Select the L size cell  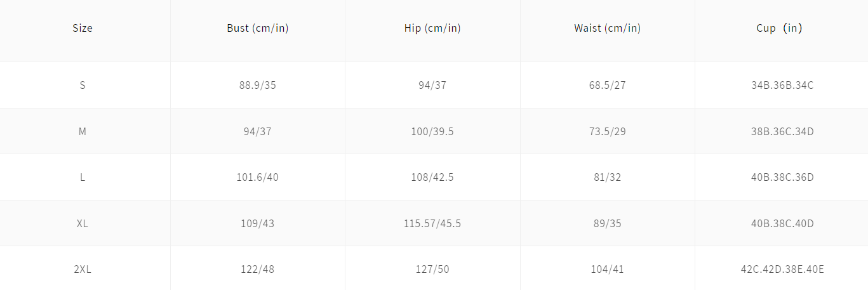pos(83,178)
